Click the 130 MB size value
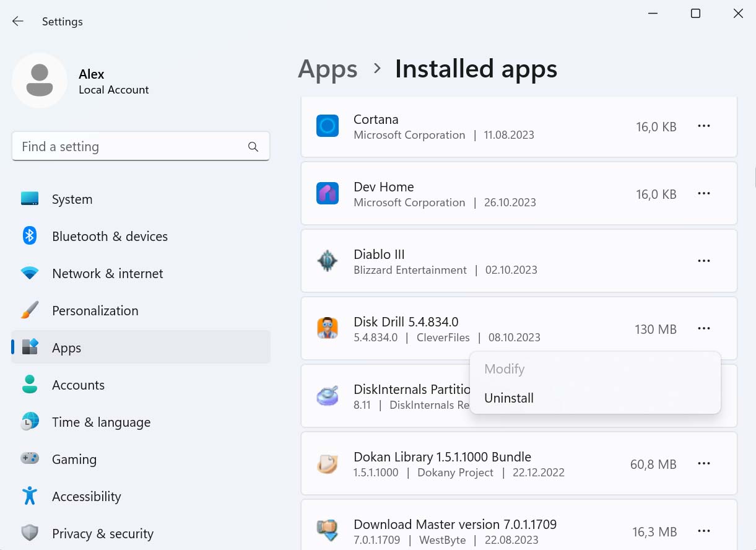Screen dimensions: 756x550 click(x=656, y=330)
